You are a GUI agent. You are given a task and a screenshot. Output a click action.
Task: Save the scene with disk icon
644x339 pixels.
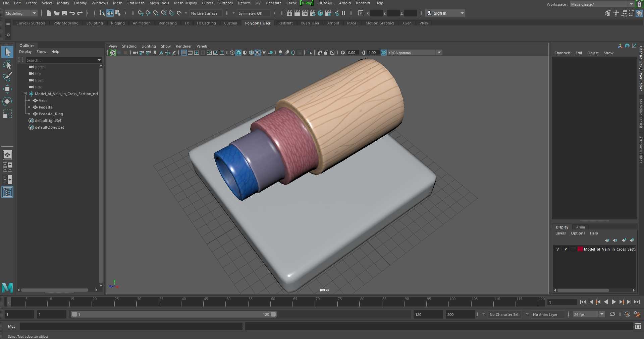pyautogui.click(x=64, y=13)
